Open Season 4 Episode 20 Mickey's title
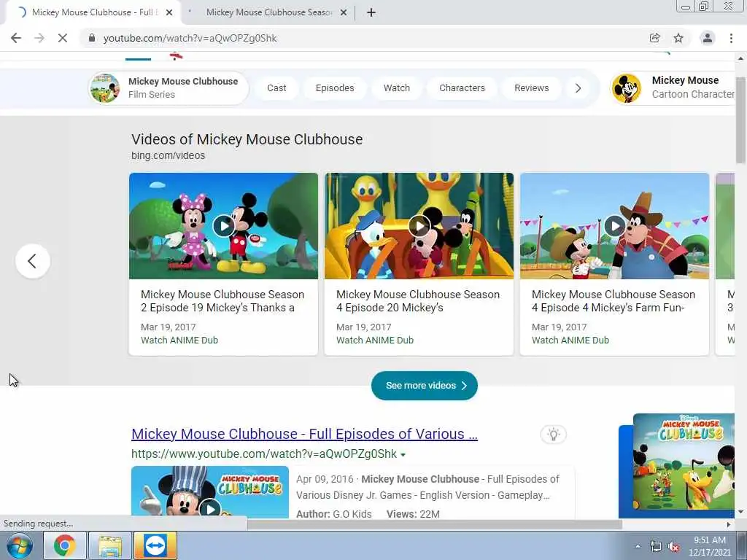Viewport: 747px width, 560px height. coord(418,301)
